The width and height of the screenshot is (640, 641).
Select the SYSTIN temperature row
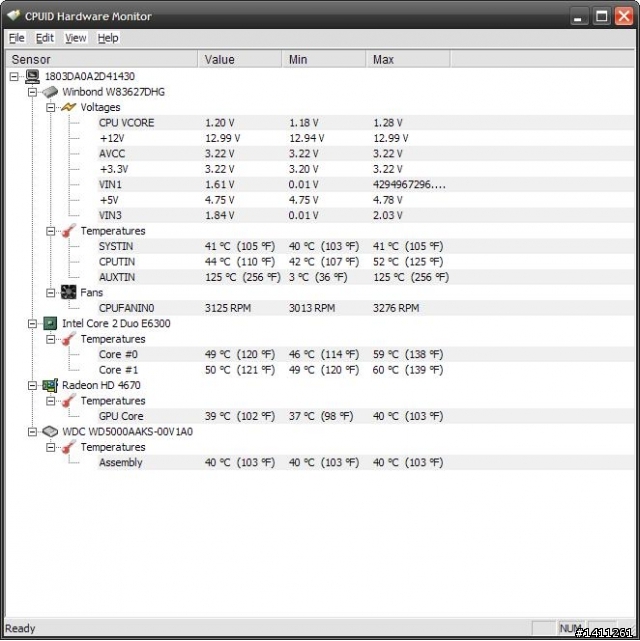(365, 246)
